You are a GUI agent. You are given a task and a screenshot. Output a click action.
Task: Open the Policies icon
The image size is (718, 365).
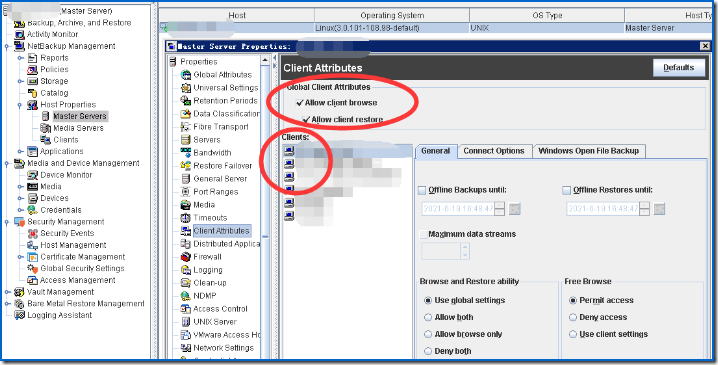(x=33, y=70)
